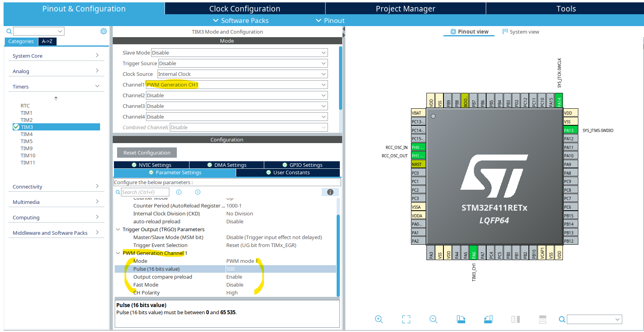Click the parameter Search (Ctrl+F) field
Image resolution: width=644 pixels, height=332 pixels.
point(145,192)
